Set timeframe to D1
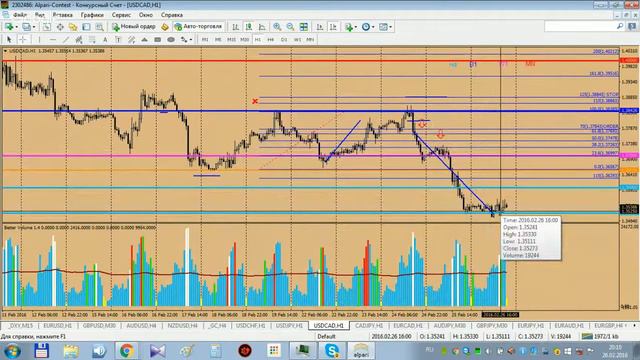The height and width of the screenshot is (360, 640). point(284,40)
